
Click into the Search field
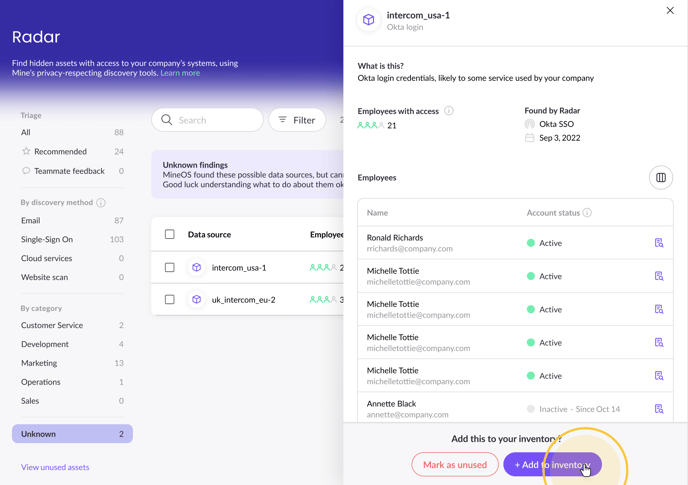point(207,120)
